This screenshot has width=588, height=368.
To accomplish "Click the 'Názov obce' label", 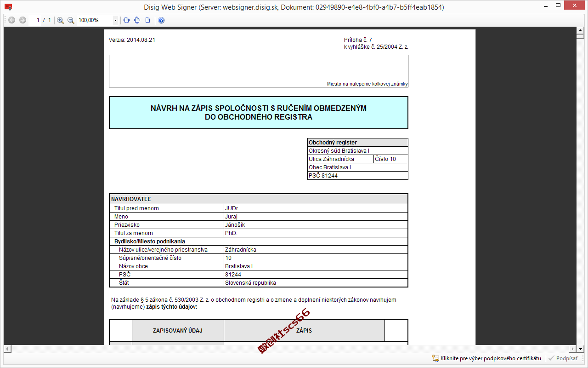I will (x=133, y=266).
